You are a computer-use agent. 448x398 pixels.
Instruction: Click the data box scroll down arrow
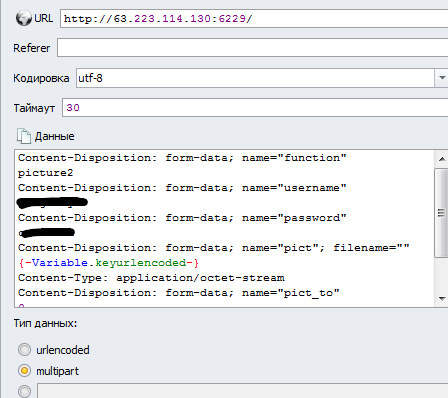click(x=442, y=298)
